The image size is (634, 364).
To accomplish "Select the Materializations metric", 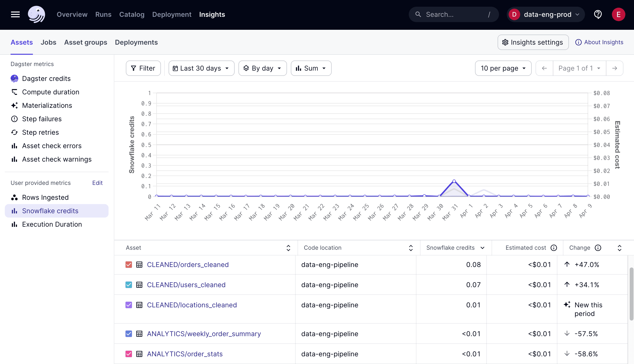I will [x=47, y=105].
